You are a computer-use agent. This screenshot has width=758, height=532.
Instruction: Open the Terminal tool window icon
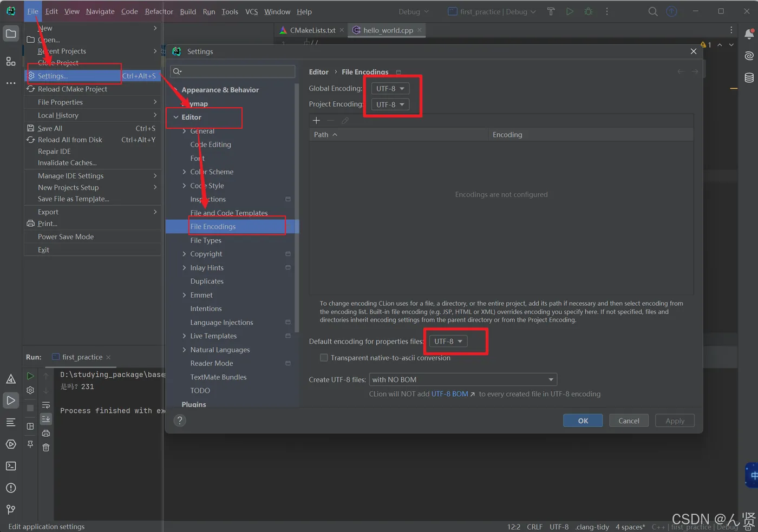(11, 466)
